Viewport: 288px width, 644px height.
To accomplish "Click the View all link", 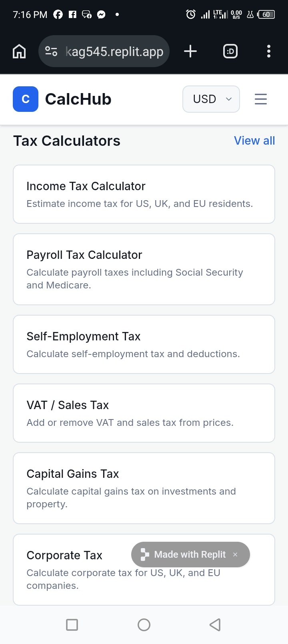I will click(x=254, y=141).
